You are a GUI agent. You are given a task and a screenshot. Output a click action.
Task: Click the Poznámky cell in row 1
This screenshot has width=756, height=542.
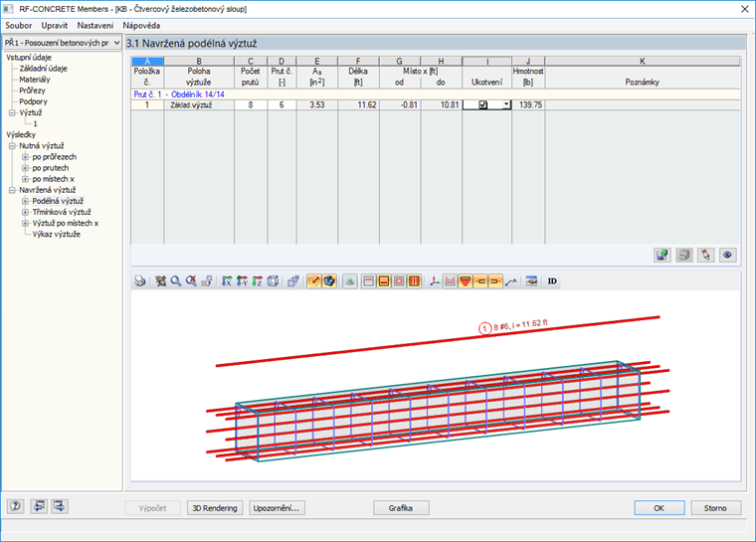click(x=643, y=104)
